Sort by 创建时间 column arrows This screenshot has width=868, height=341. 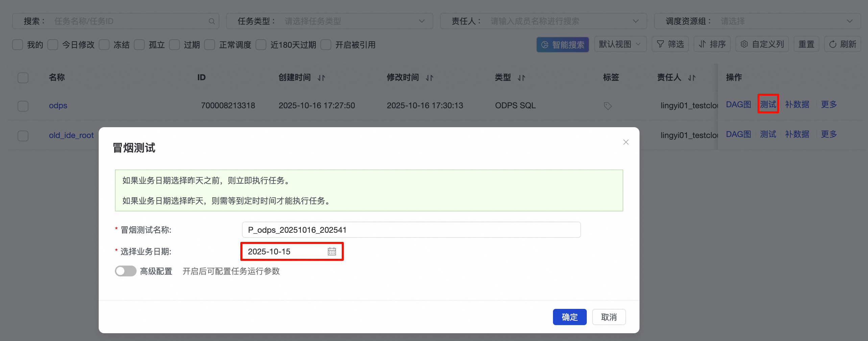321,78
